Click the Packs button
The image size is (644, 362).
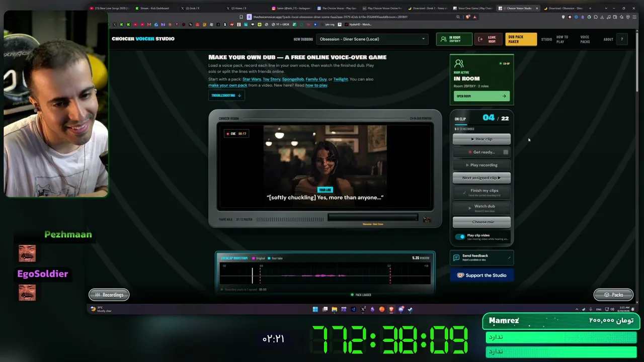click(x=613, y=295)
